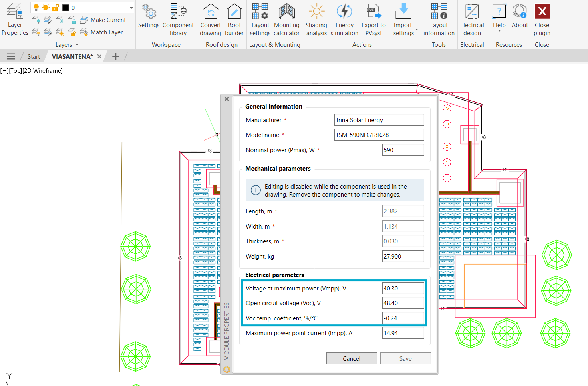
Task: Click Export to PVsyst
Action: [x=374, y=20]
